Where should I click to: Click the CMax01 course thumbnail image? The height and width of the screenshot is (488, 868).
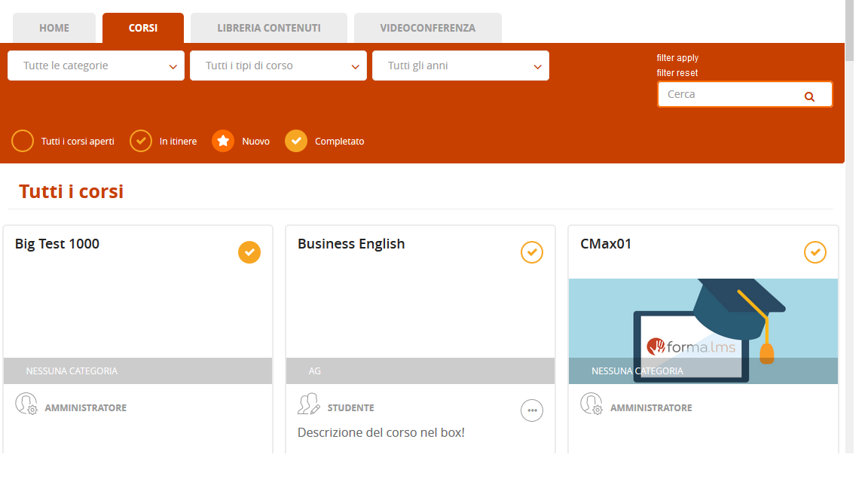point(703,324)
